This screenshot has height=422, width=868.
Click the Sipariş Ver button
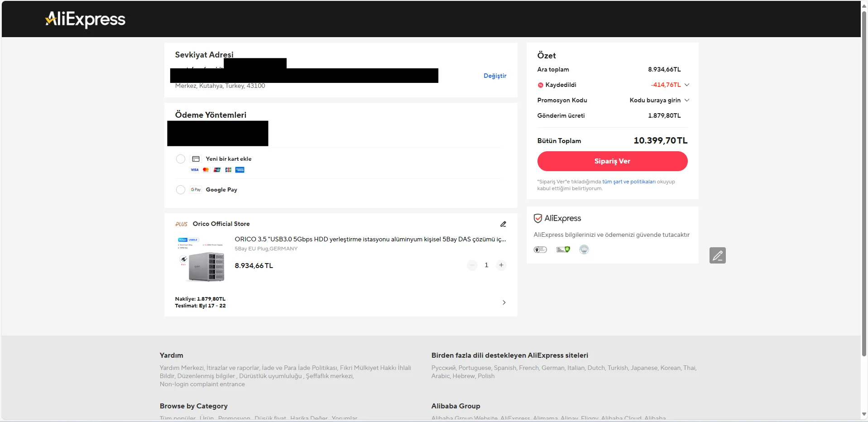(612, 161)
